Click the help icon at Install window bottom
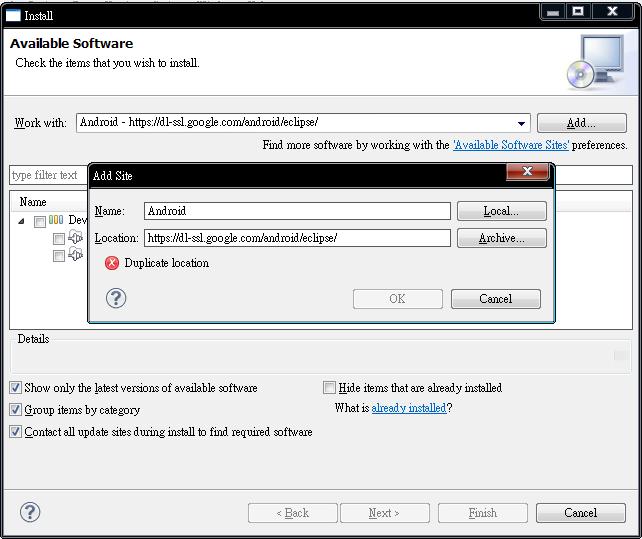Image resolution: width=642 pixels, height=539 pixels. coord(30,512)
